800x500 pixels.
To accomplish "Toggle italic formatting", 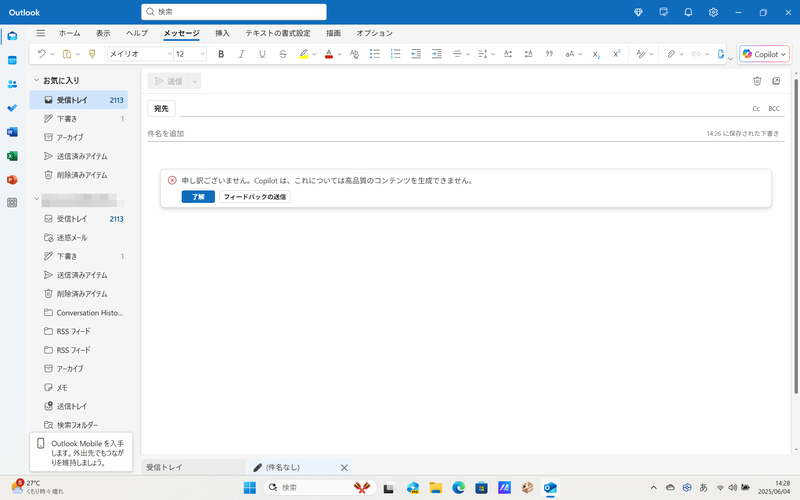I will point(241,54).
